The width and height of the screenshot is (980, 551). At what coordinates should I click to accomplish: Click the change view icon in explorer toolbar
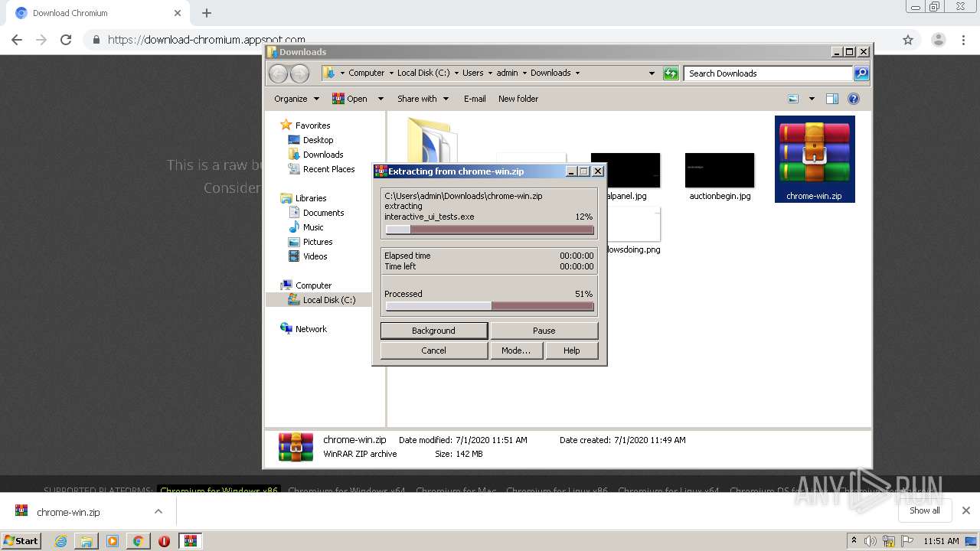point(793,99)
